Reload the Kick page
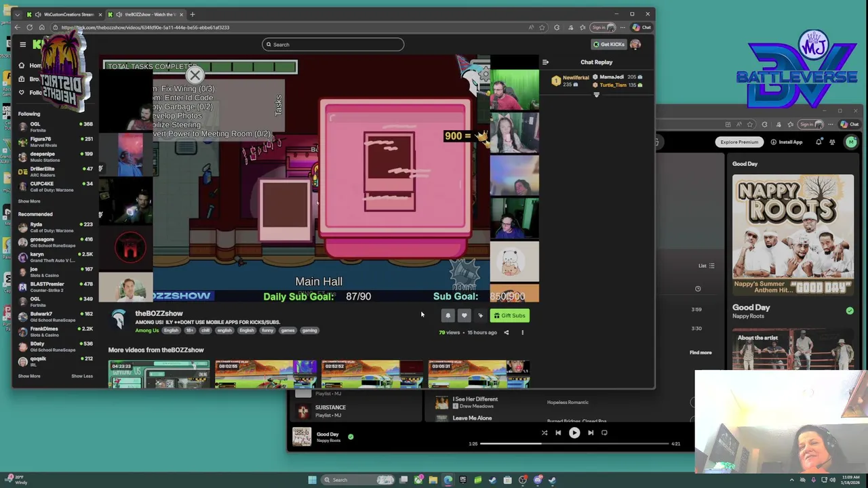868x488 pixels. click(x=30, y=28)
